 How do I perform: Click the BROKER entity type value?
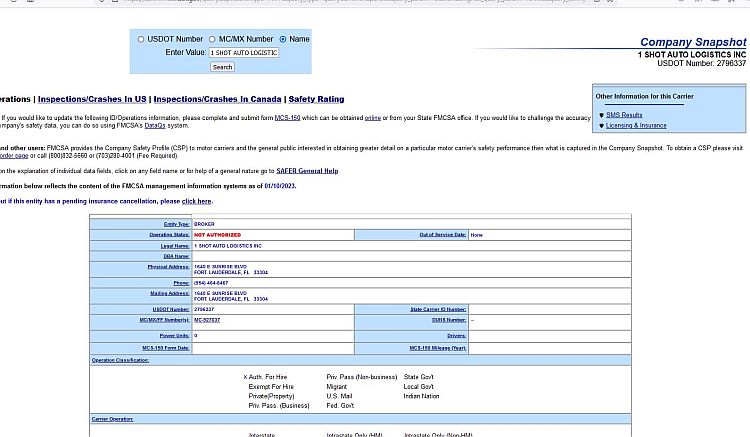coord(204,224)
